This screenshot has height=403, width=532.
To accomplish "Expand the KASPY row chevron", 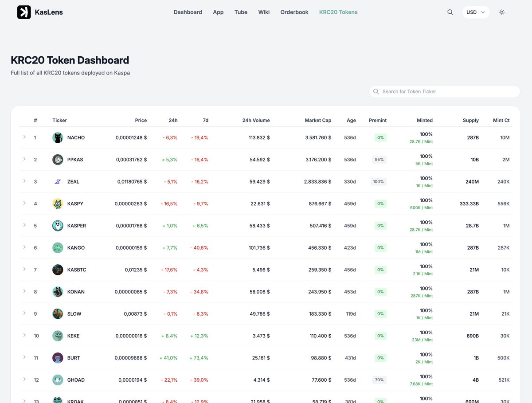I will [24, 203].
